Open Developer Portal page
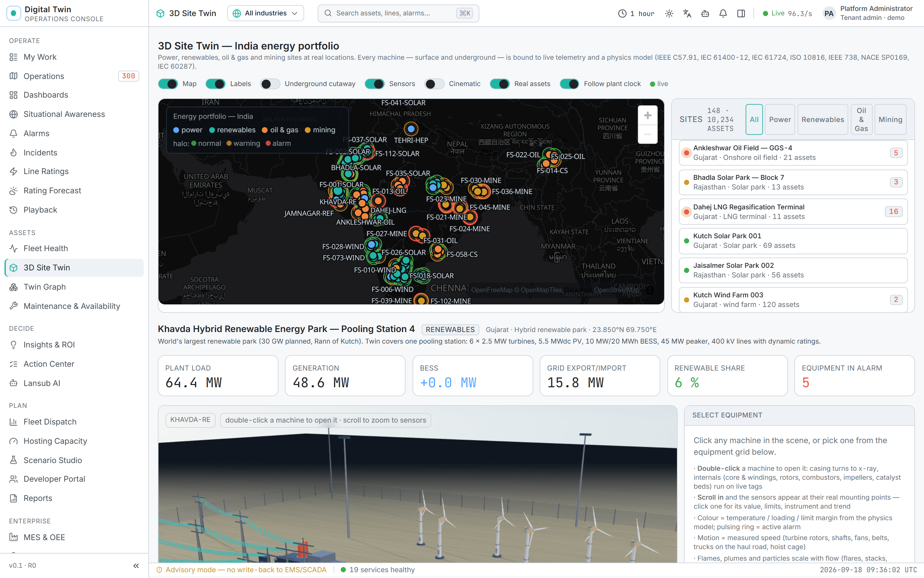Screen dimensions: 924x578 point(74,479)
